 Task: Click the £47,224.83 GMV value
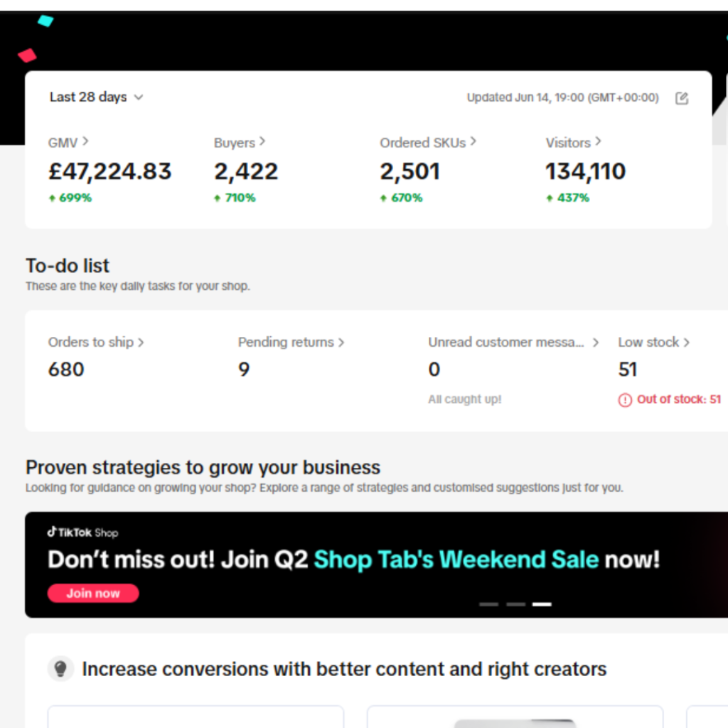(110, 171)
